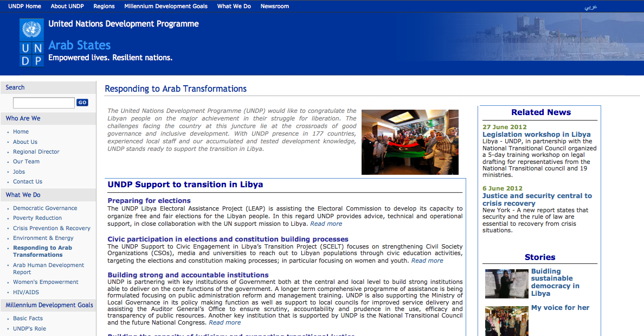Screen dimensions: 644x336
Task: Click Preparing for elections heading
Action: (x=149, y=201)
